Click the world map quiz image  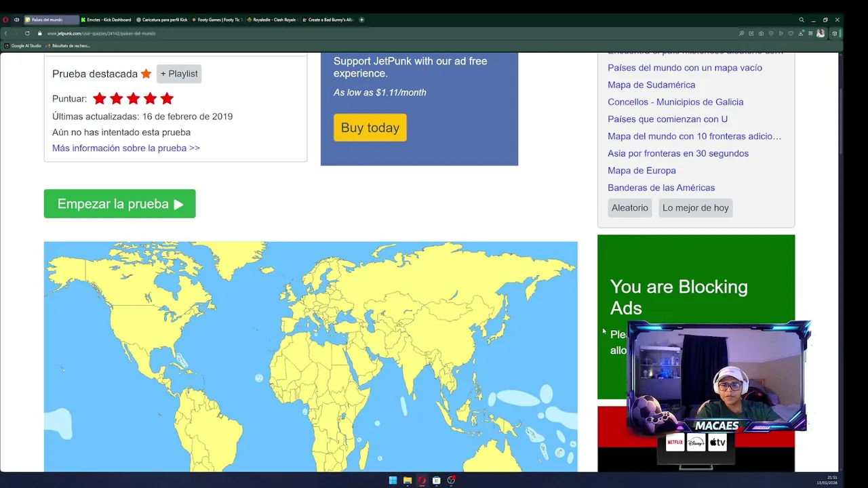tap(311, 357)
